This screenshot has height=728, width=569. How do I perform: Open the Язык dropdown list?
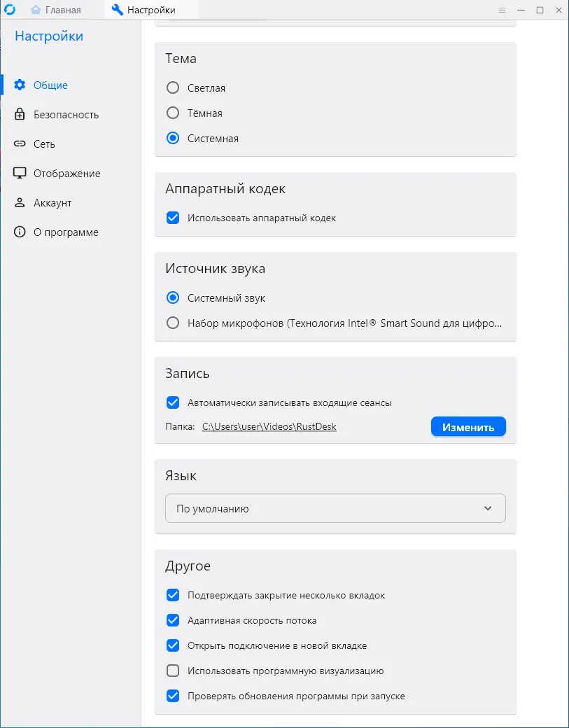click(335, 509)
